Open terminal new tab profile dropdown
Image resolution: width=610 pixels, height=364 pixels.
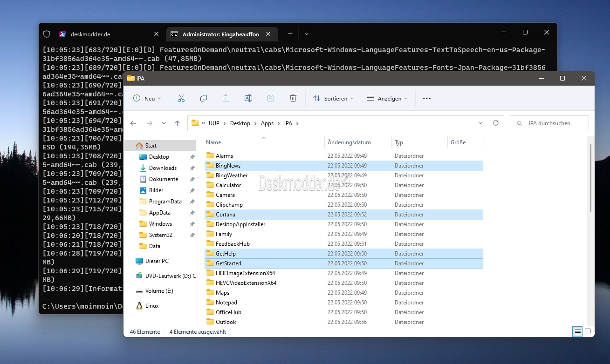pyautogui.click(x=306, y=34)
